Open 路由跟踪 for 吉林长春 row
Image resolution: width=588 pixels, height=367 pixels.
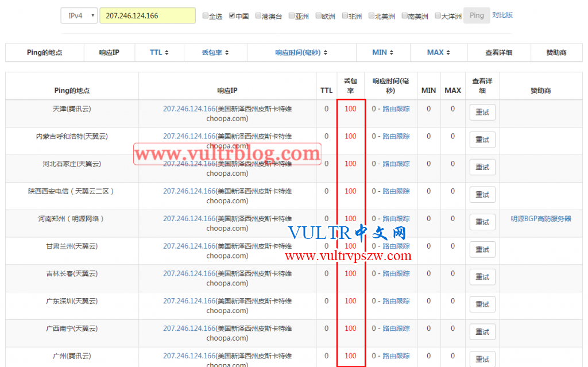[x=396, y=273]
